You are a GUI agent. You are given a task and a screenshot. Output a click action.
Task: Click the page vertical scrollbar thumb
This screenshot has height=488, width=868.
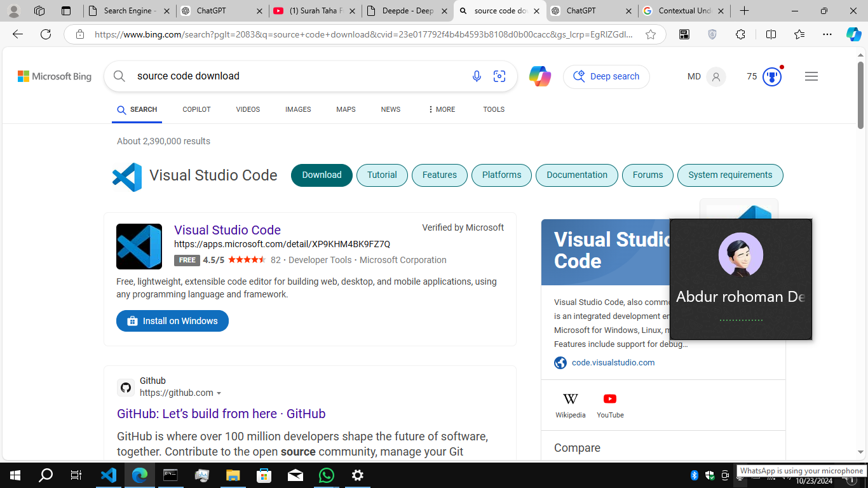(860, 94)
